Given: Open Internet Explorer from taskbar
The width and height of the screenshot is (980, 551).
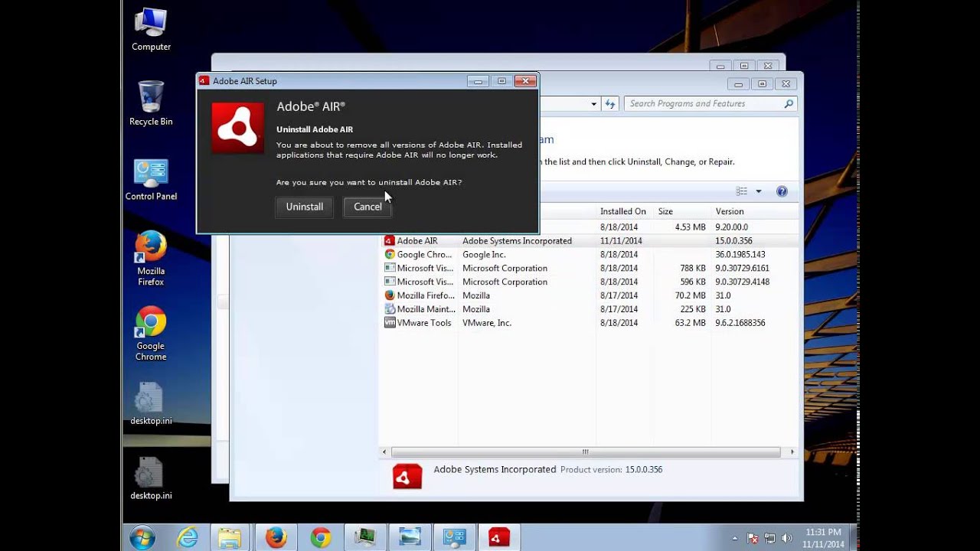Looking at the screenshot, I should point(188,537).
